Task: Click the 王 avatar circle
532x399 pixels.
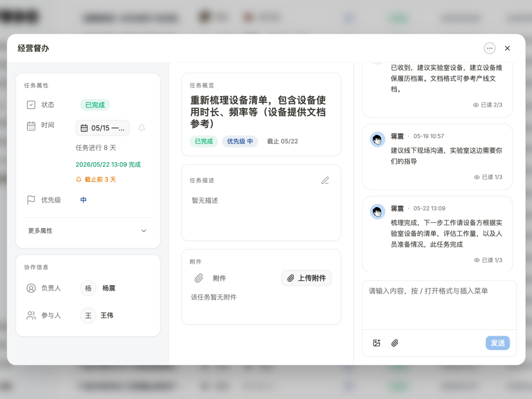Action: click(88, 315)
